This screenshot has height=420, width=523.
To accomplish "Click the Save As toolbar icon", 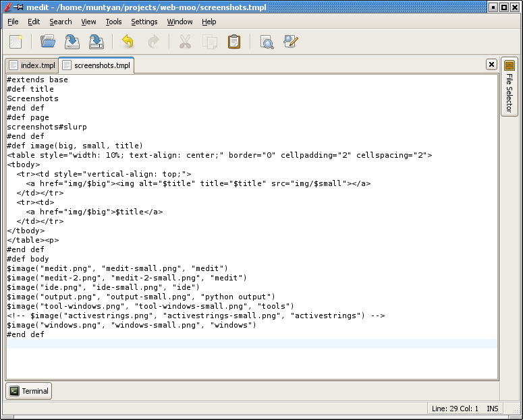I will tap(97, 42).
